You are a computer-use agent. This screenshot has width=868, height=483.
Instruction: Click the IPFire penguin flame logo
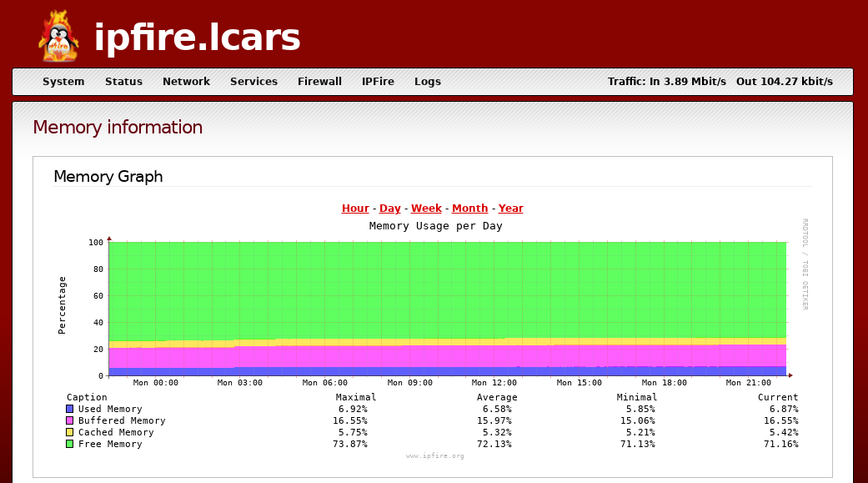coord(58,37)
